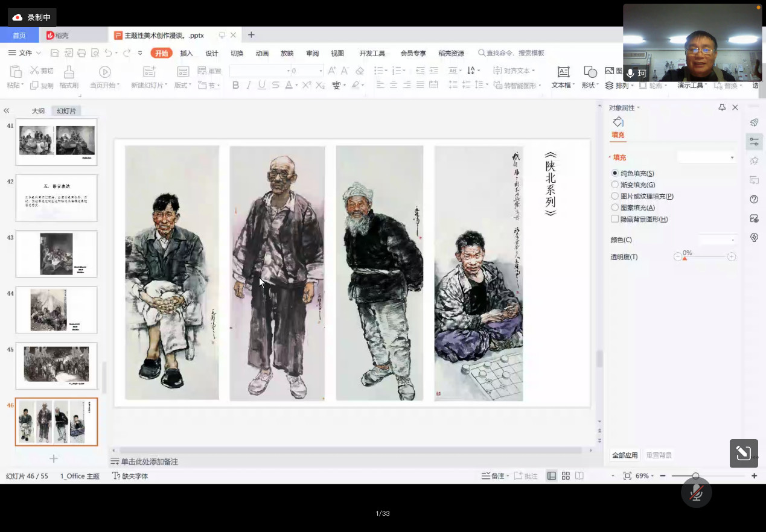This screenshot has width=766, height=532.
Task: Select the gradient fill (渐变填充) option
Action: tap(615, 185)
